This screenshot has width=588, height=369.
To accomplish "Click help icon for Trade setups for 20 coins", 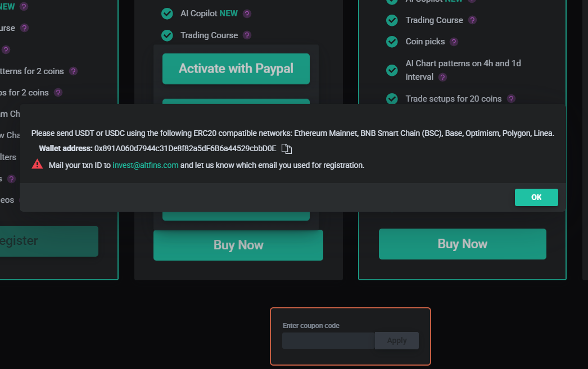I will (x=511, y=99).
